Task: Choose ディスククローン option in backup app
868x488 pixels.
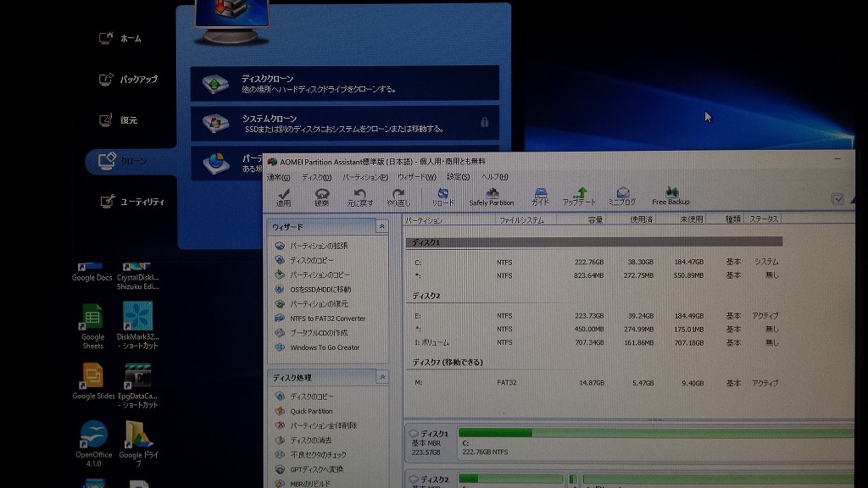Action: pyautogui.click(x=345, y=84)
